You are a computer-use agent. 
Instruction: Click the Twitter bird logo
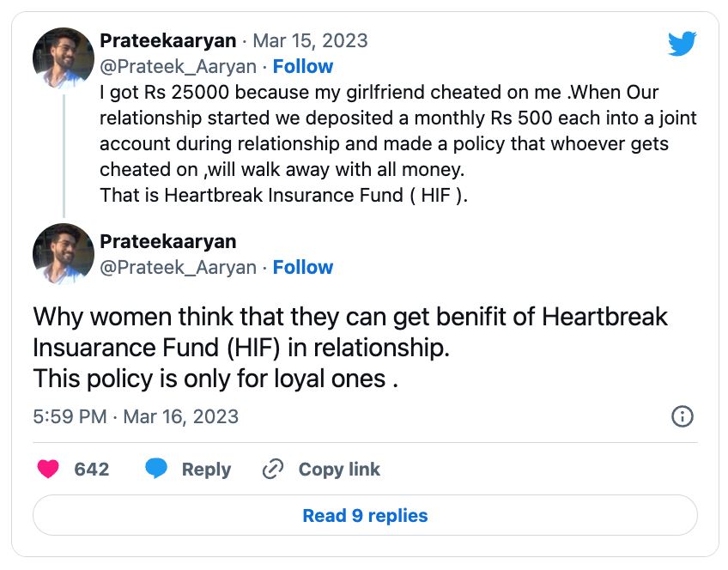point(682,43)
